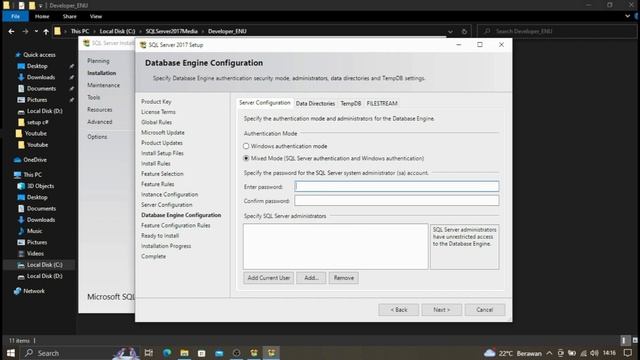
Task: Expand the address bar history dropdown
Action: 450,31
